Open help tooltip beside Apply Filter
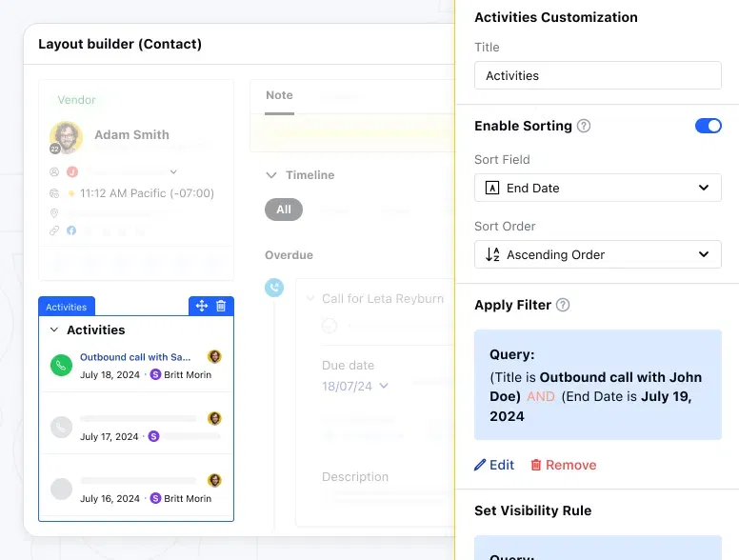This screenshot has width=739, height=560. (563, 305)
